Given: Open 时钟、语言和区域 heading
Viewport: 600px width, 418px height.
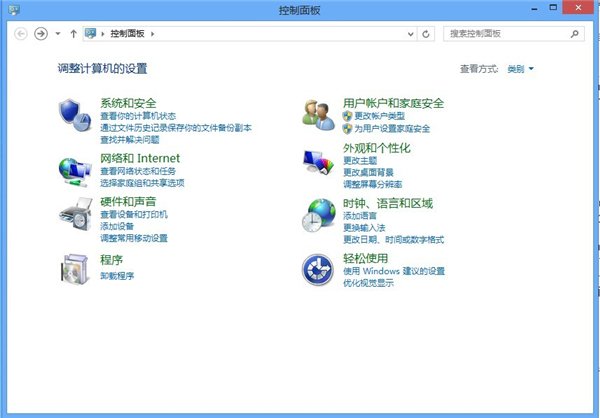Looking at the screenshot, I should [388, 203].
